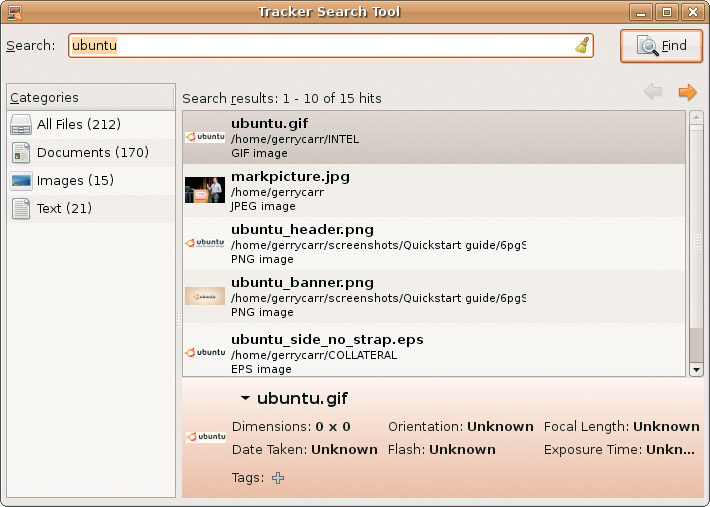The image size is (710, 507).
Task: Click the details pane ubuntu.gif preview thumbnail
Action: (206, 436)
